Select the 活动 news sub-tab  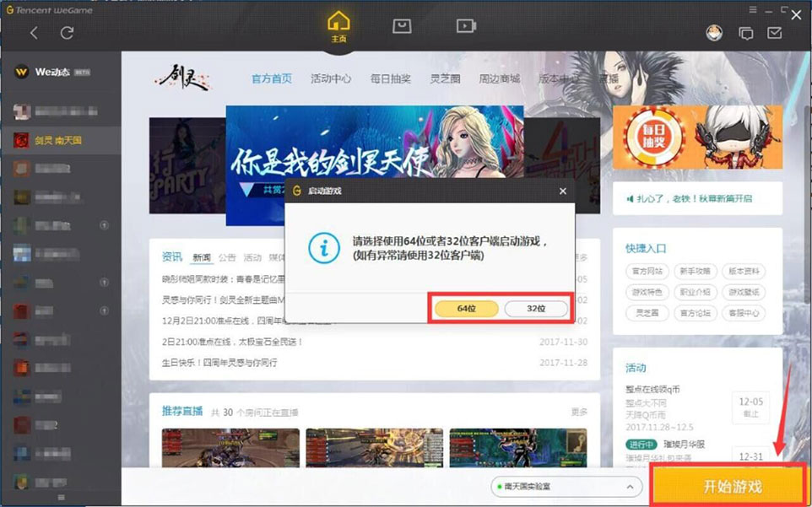click(252, 257)
